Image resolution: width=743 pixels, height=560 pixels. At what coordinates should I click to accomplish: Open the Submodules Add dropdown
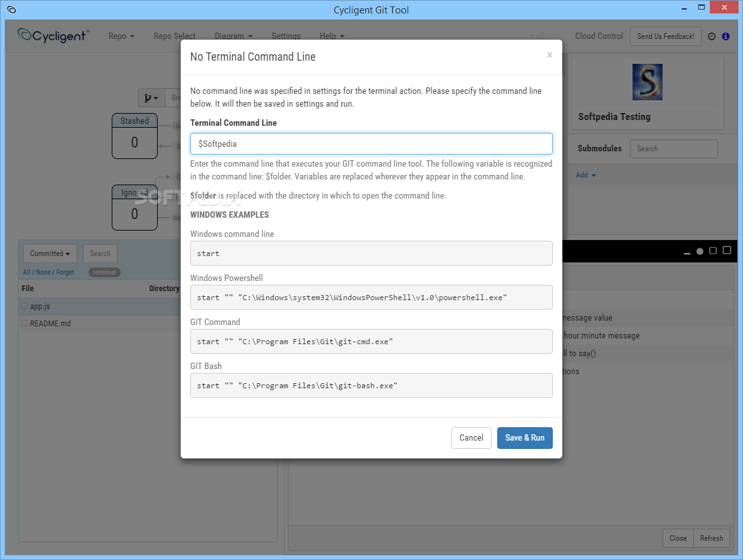coord(586,175)
